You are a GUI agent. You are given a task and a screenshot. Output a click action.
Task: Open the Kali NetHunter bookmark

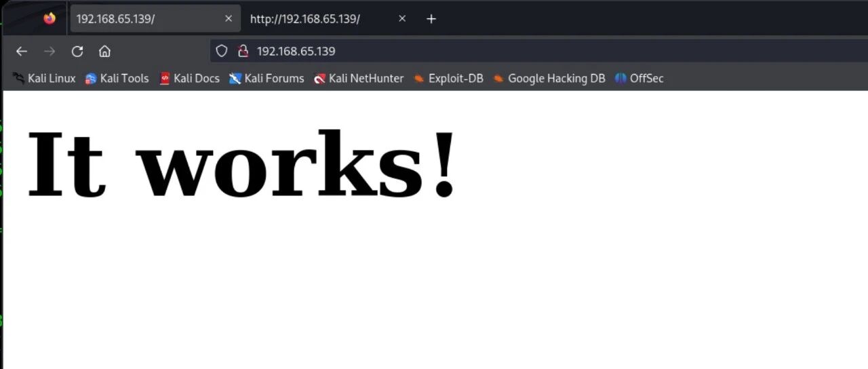(x=359, y=79)
